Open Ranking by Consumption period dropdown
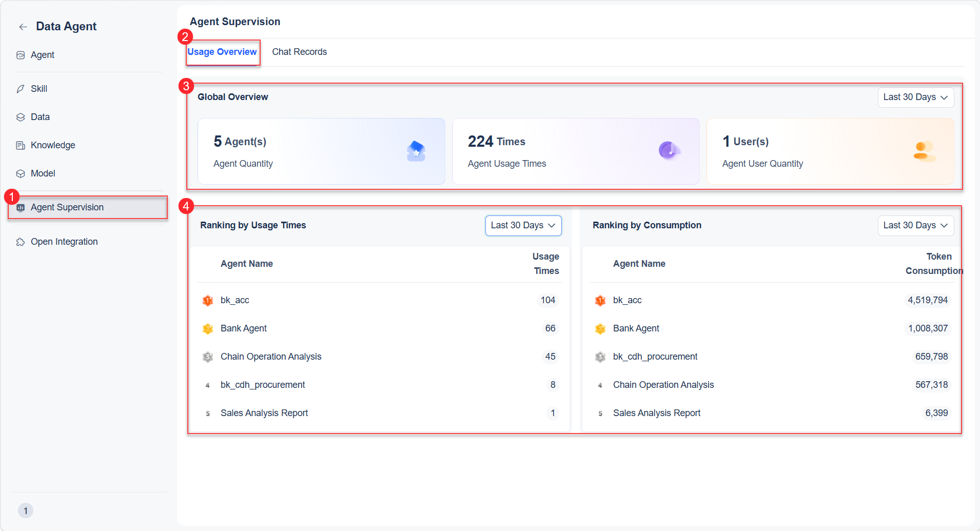The width and height of the screenshot is (980, 531). [x=916, y=225]
